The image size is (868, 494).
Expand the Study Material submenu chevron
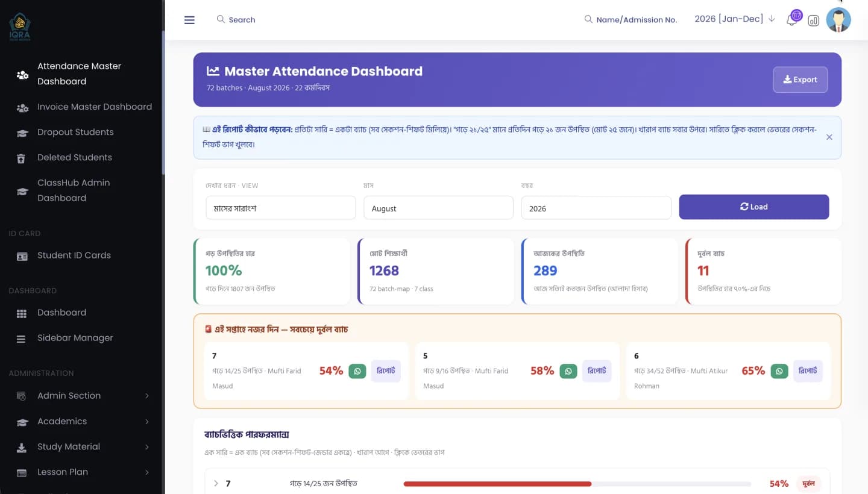click(x=147, y=447)
